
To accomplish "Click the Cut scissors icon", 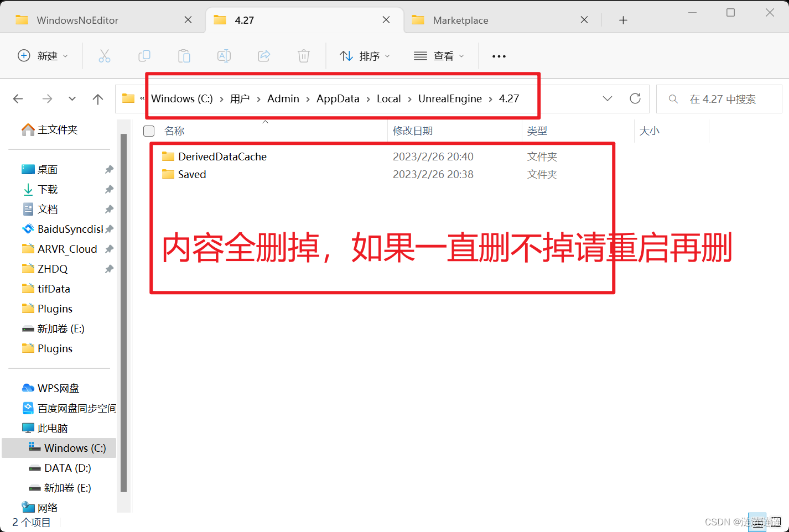I will click(105, 56).
